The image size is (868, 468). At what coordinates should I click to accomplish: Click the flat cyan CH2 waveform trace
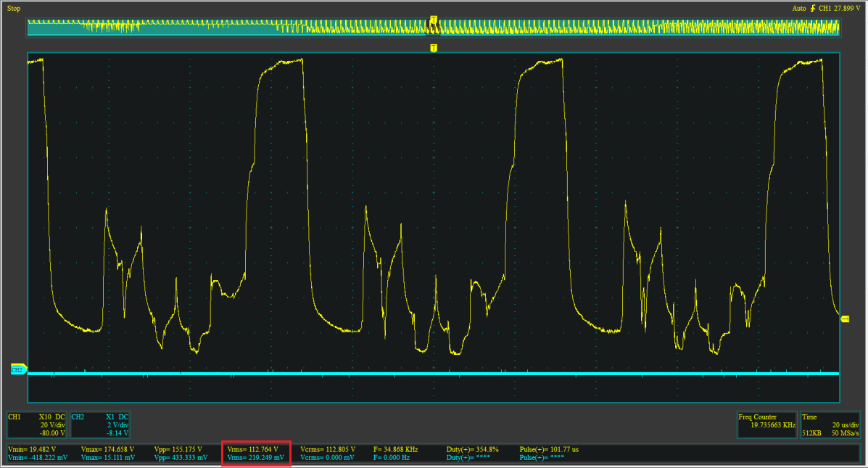click(x=434, y=374)
